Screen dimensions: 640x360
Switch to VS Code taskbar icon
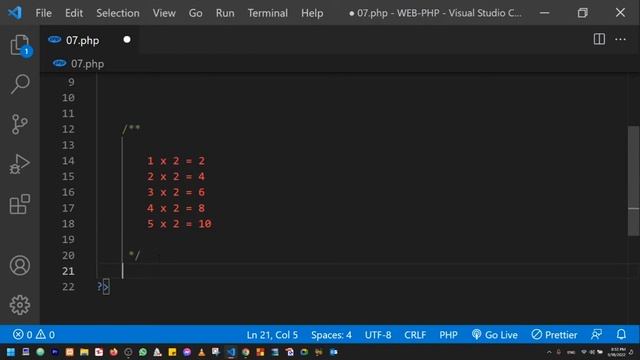click(x=231, y=352)
